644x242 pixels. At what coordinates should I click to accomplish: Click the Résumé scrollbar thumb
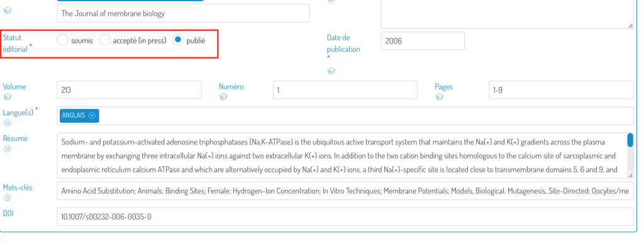tap(630, 140)
